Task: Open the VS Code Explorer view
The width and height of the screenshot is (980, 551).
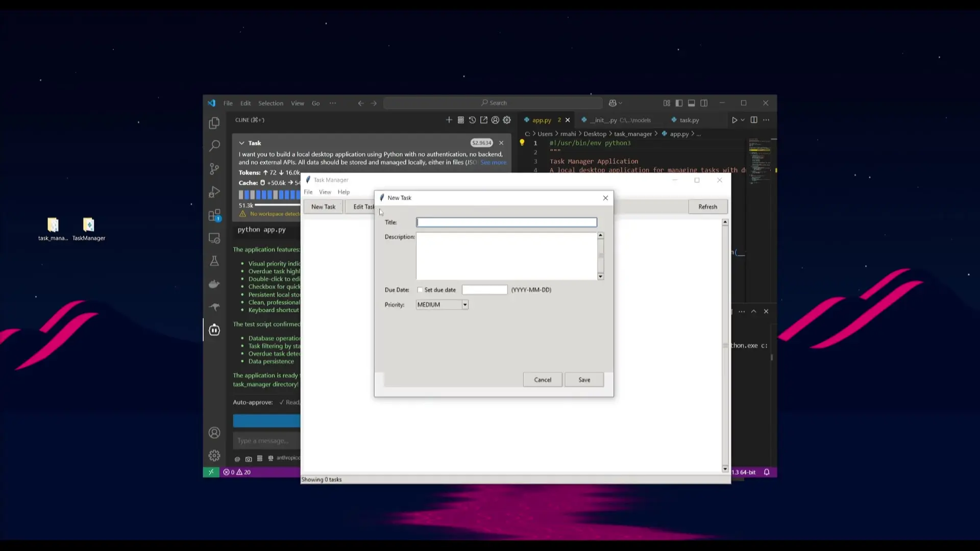Action: pyautogui.click(x=214, y=123)
